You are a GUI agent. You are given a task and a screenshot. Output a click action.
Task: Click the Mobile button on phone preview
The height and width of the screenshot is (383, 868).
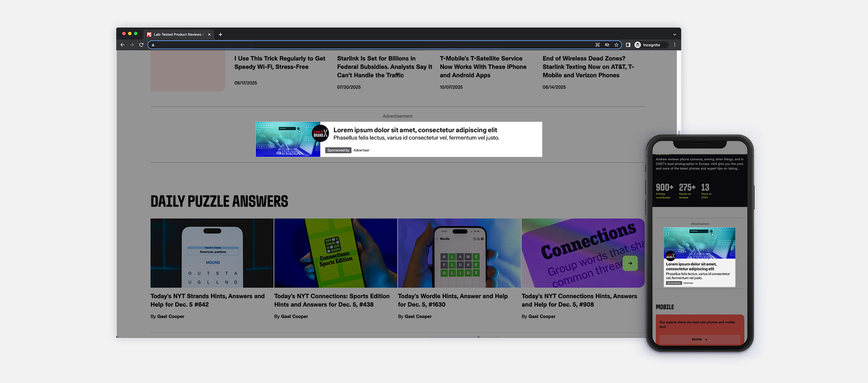(699, 339)
